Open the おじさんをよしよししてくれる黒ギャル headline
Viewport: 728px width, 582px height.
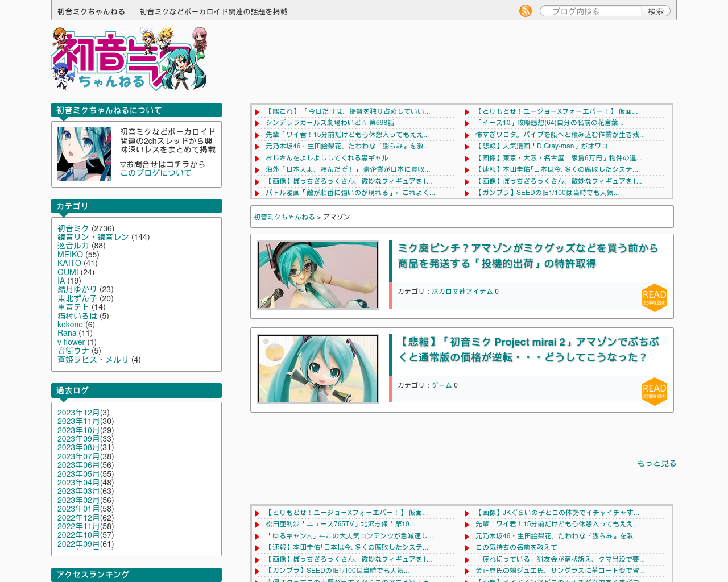tap(326, 158)
